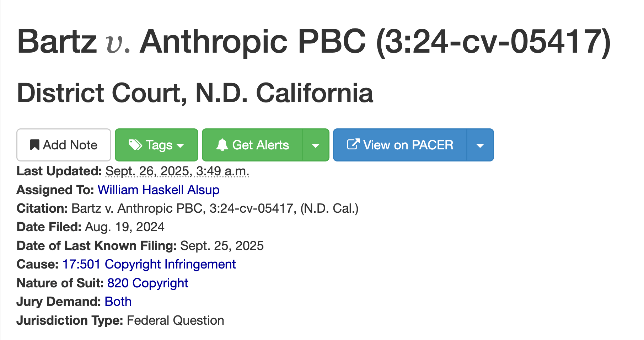Follow the 17:501 Copyright Infringement cause link
644x340 pixels.
149,264
